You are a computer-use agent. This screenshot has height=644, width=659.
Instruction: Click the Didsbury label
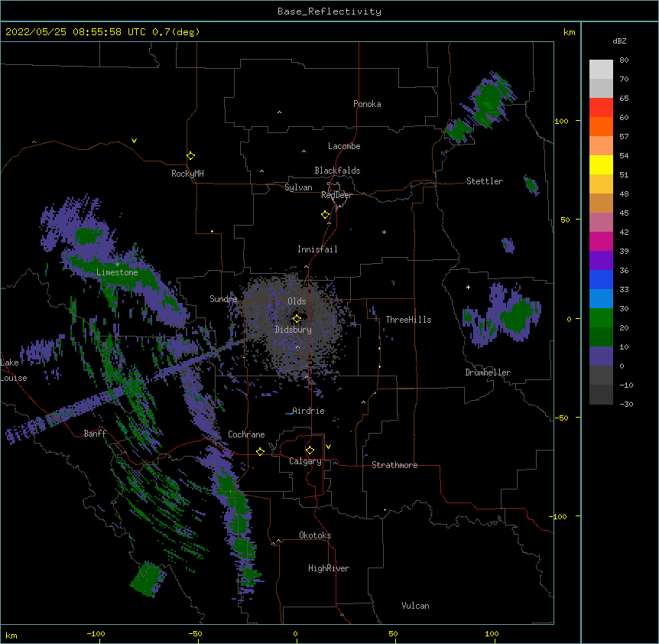294,330
